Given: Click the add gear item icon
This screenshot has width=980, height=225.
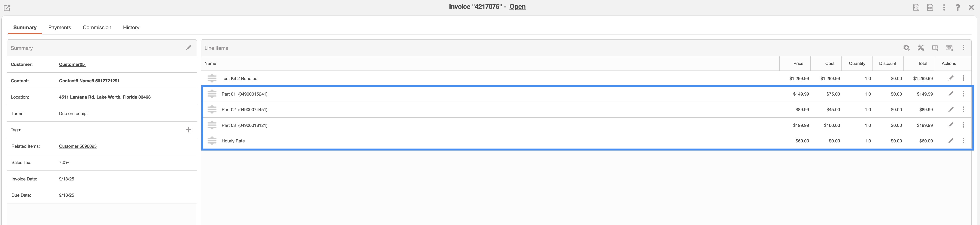Looking at the screenshot, I should pyautogui.click(x=907, y=48).
